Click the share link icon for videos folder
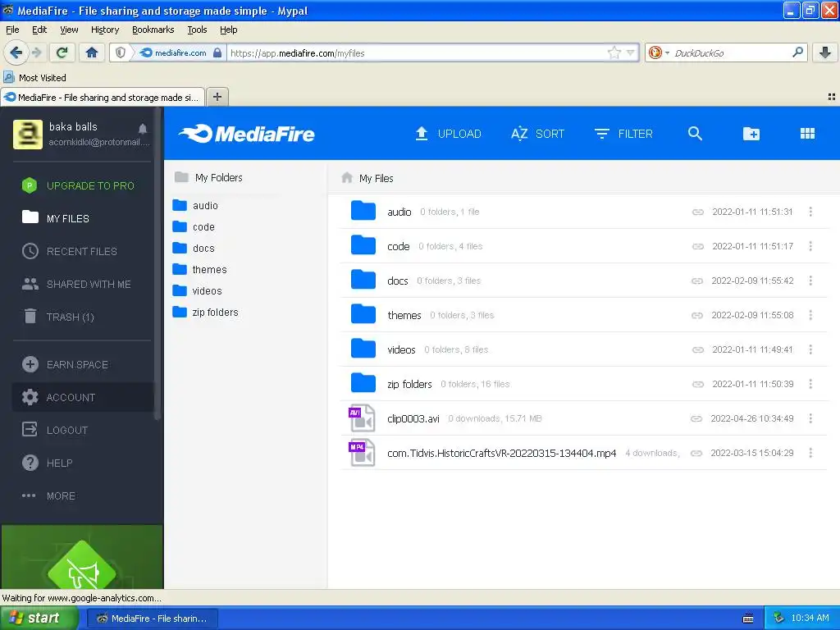The image size is (840, 630). [x=697, y=349]
